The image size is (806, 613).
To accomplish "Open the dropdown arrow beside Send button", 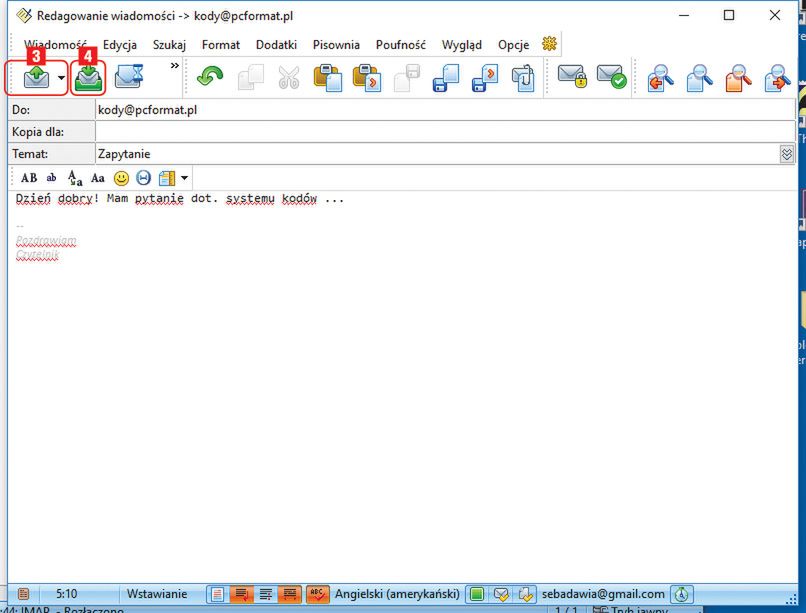I will click(61, 78).
